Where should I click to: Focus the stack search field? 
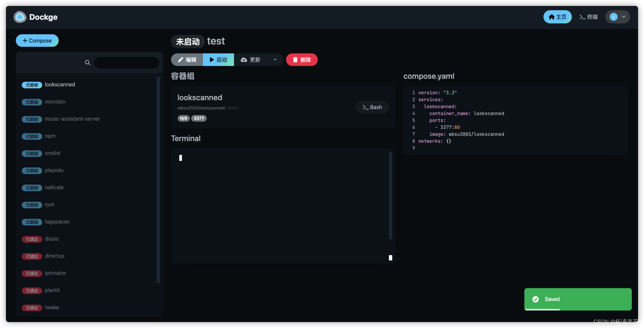click(x=127, y=62)
